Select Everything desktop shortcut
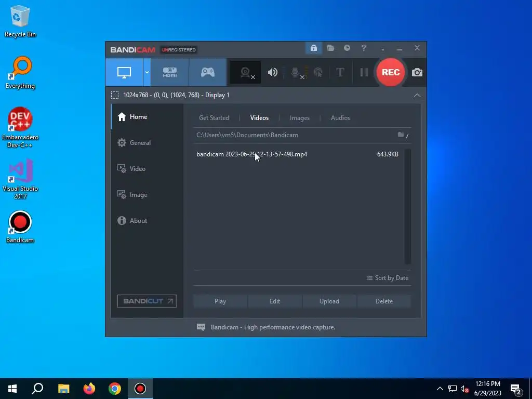This screenshot has height=399, width=532. click(x=20, y=73)
